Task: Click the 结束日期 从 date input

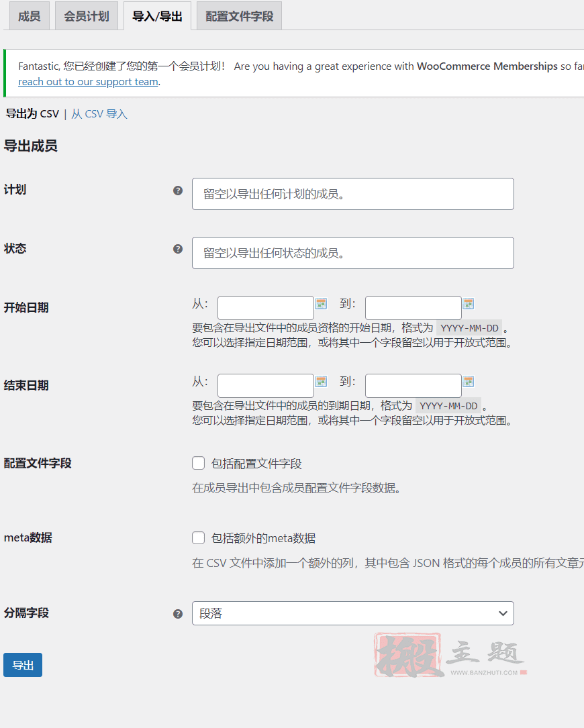Action: (266, 385)
